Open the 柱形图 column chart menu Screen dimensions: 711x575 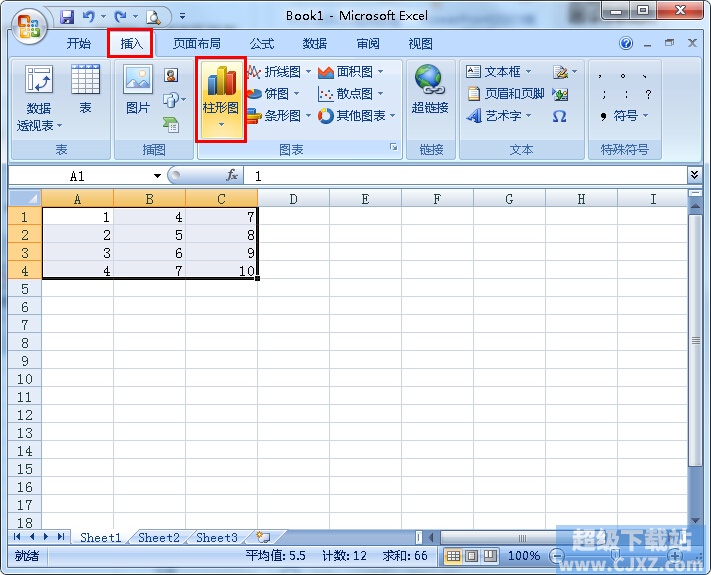point(221,99)
